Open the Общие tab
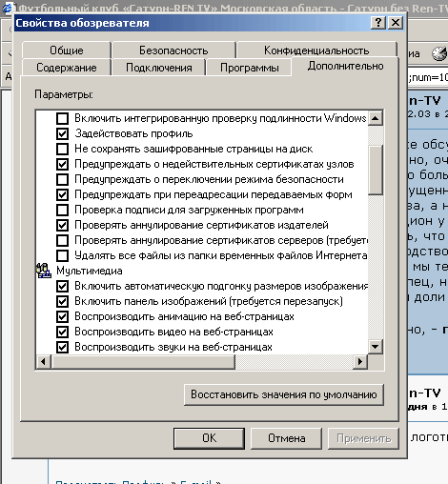Image resolution: width=448 pixels, height=484 pixels. point(67,50)
